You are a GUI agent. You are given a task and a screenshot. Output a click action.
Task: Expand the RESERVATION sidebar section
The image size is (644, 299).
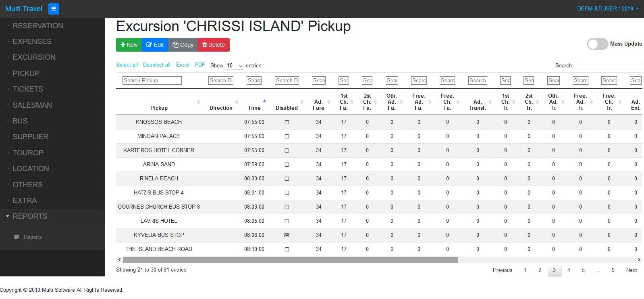(x=38, y=26)
